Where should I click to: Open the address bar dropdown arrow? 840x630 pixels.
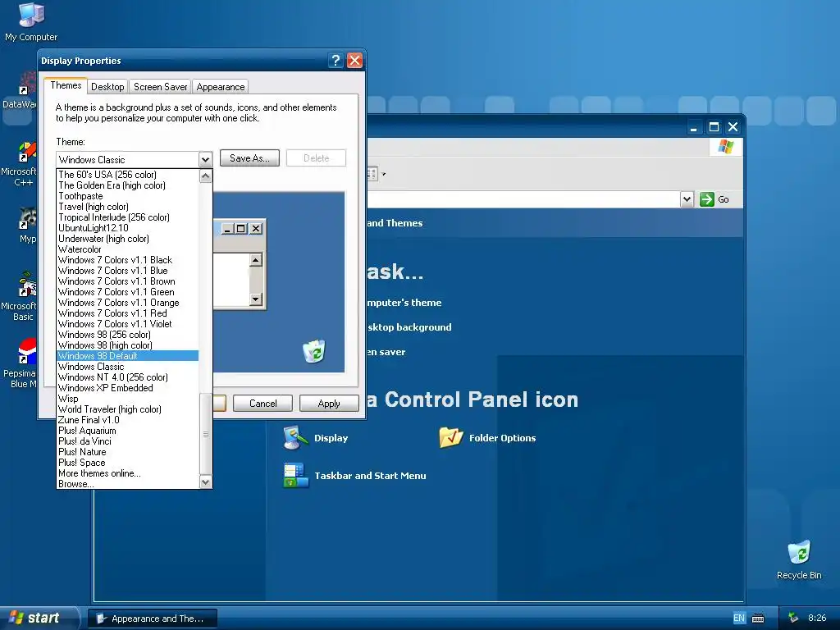[x=687, y=199]
